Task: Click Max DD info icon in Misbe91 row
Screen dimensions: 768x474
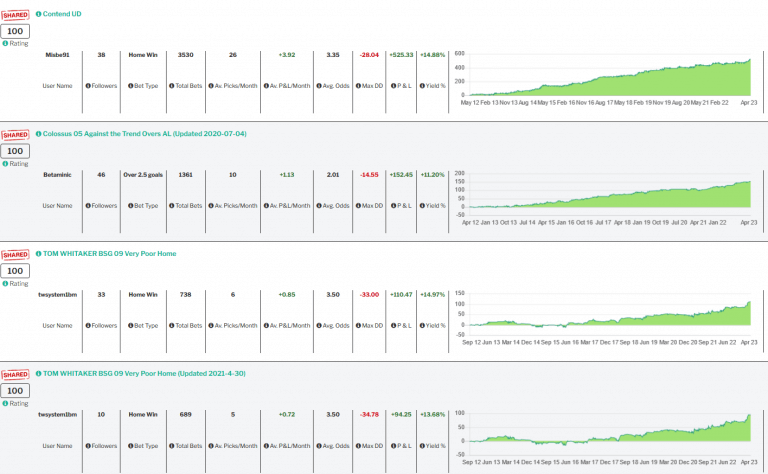Action: pyautogui.click(x=358, y=86)
